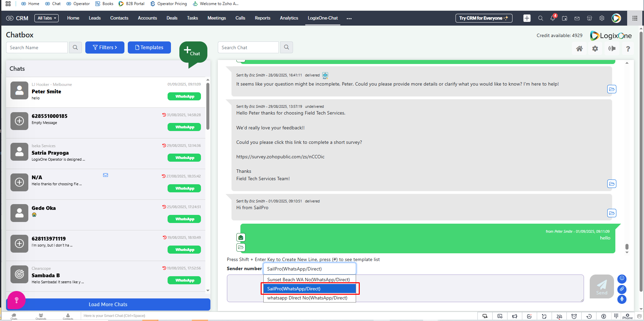Click the folder icon on the 'Hi from SailPro' message
Image resolution: width=644 pixels, height=321 pixels.
612,213
